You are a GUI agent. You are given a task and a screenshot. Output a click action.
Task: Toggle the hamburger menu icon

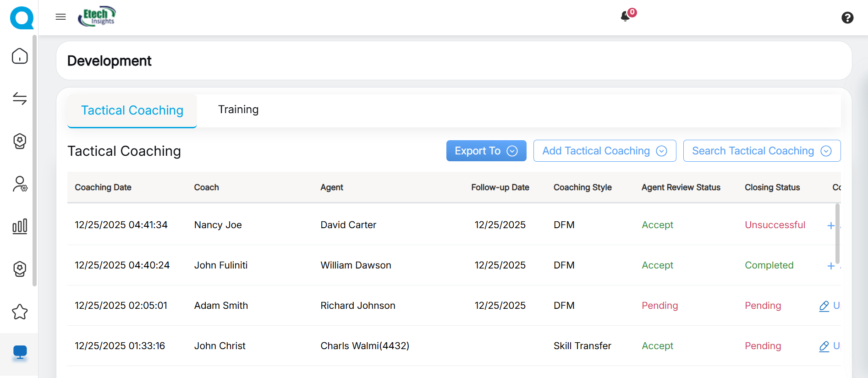coord(60,17)
